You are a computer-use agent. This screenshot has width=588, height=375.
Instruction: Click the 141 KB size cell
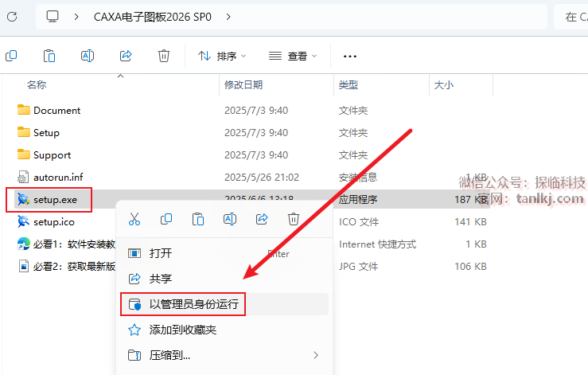coord(470,222)
